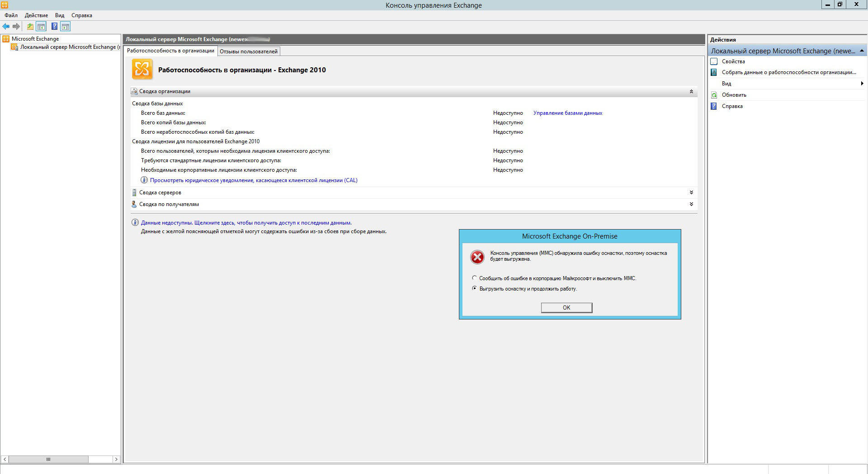Click the Собрать данные icon in Actions pane
The image size is (868, 474).
tap(714, 72)
